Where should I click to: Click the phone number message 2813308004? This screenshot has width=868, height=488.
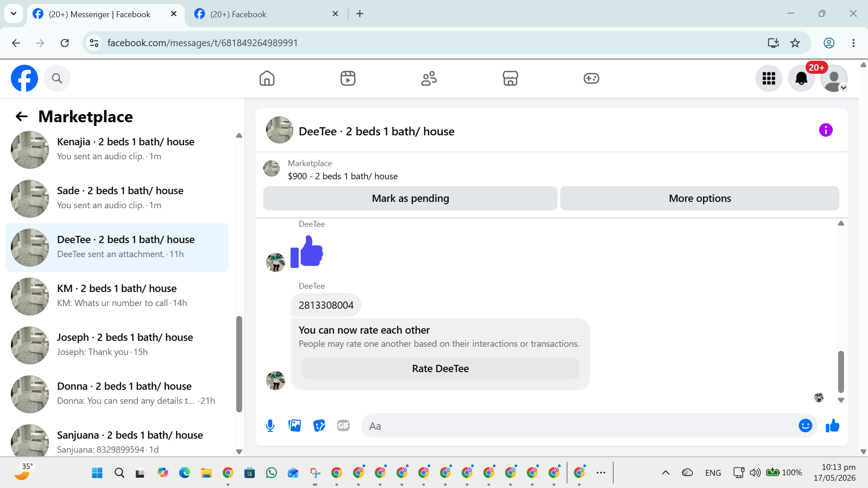[326, 305]
